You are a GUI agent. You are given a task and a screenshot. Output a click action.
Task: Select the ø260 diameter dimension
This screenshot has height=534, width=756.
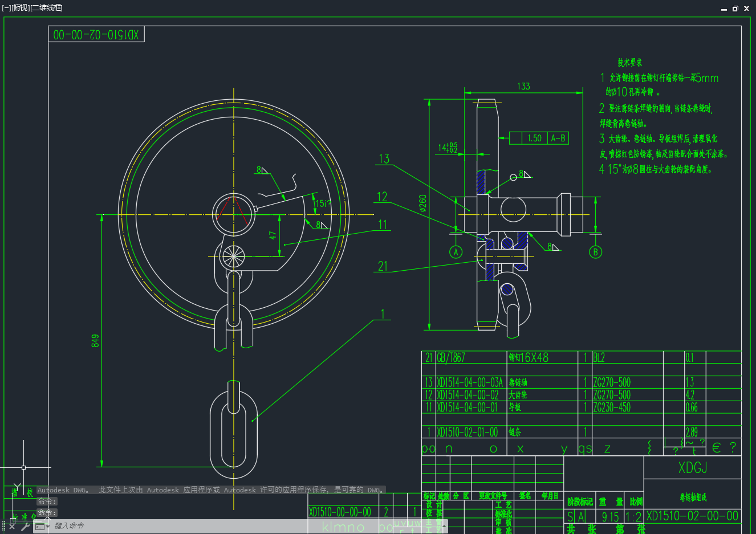tap(422, 203)
